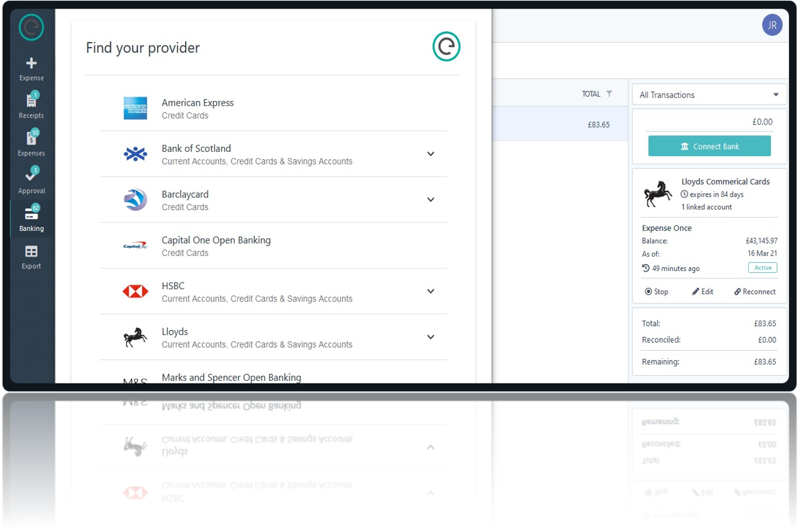Click 'expires in 84 days' text
Image resolution: width=801 pixels, height=532 pixels.
[x=716, y=194]
